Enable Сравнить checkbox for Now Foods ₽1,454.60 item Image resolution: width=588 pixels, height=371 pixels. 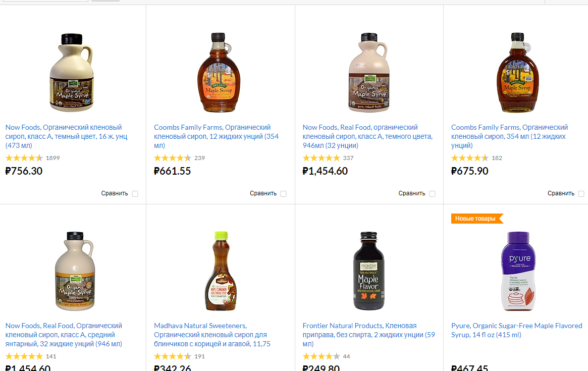coord(433,193)
